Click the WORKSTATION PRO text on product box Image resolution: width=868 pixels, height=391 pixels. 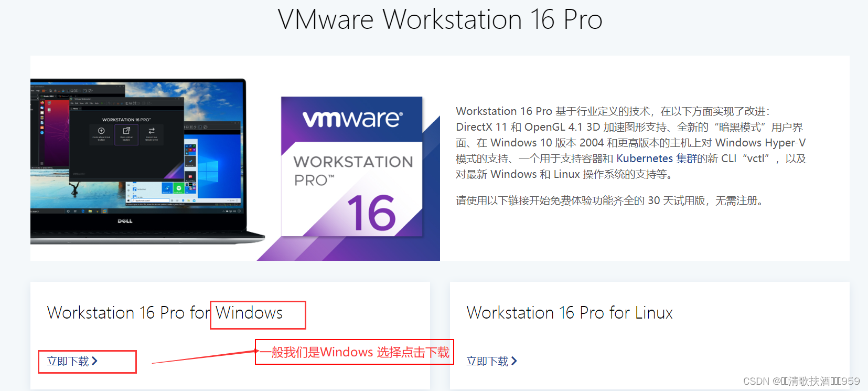click(x=353, y=171)
